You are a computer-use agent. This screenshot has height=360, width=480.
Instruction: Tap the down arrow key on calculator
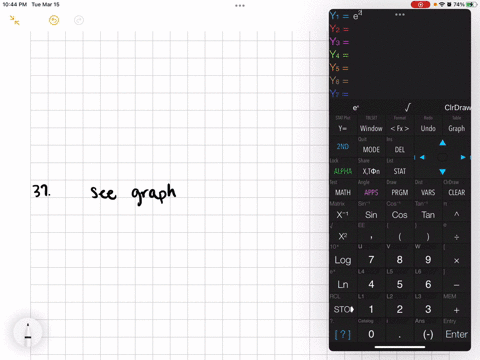coord(442,172)
